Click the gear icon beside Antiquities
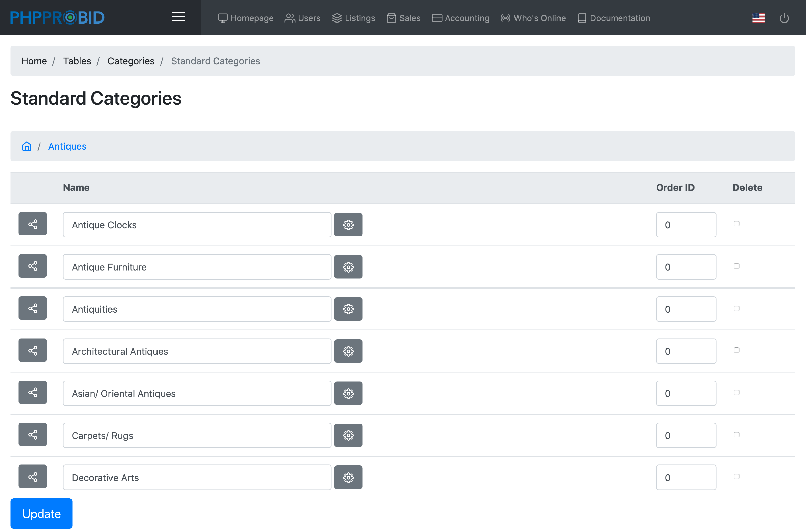This screenshot has width=806, height=532. pos(348,309)
